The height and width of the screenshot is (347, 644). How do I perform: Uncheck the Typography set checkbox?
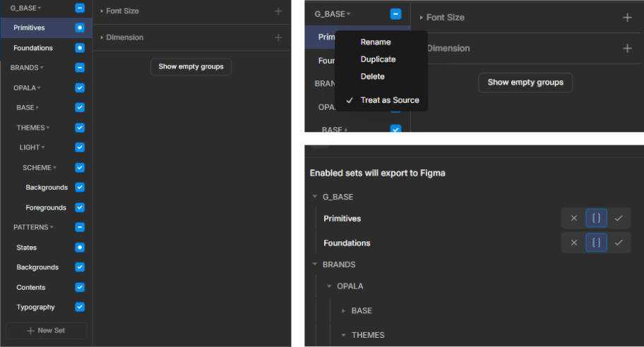[80, 307]
